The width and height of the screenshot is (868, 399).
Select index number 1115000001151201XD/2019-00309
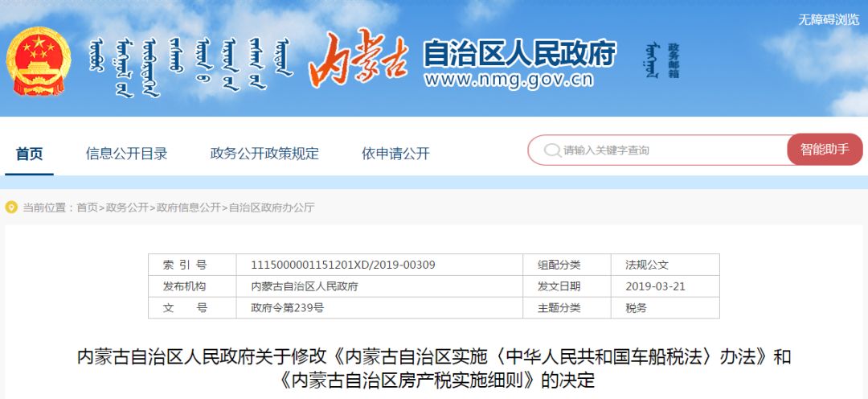(343, 265)
